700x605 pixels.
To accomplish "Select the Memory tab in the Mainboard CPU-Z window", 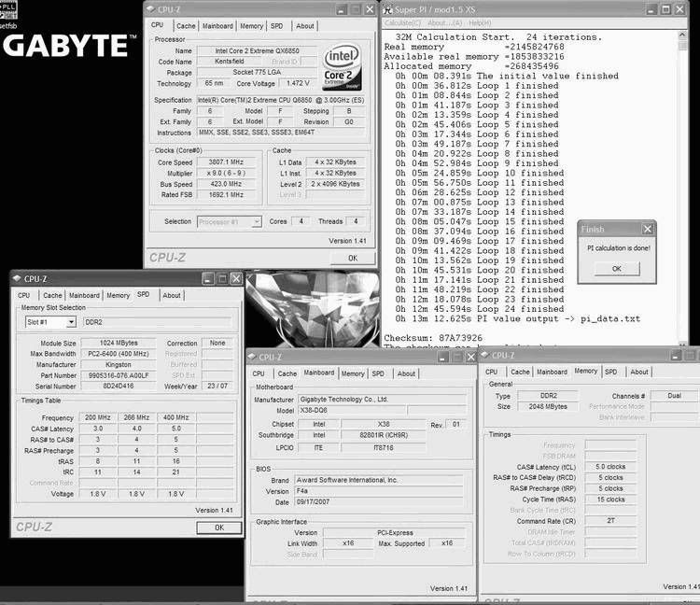I will coord(353,373).
